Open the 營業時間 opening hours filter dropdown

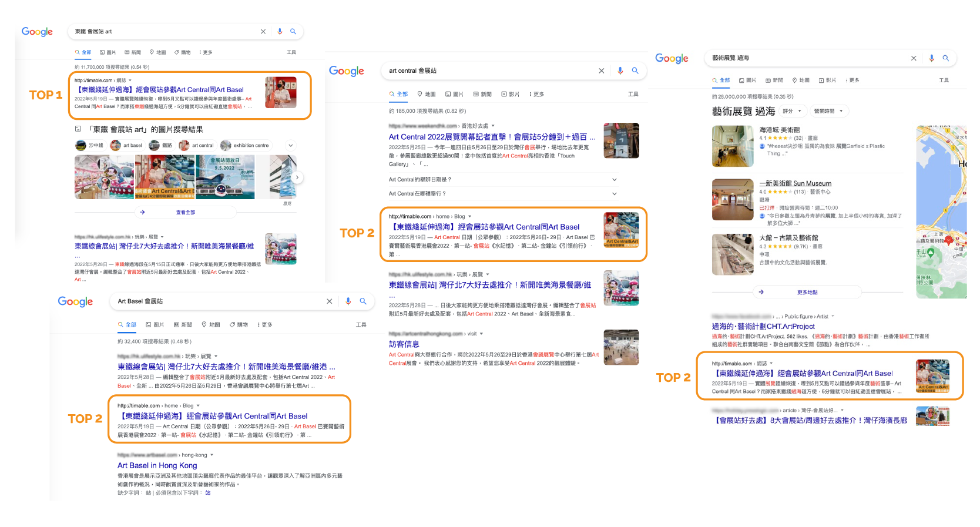tap(828, 111)
